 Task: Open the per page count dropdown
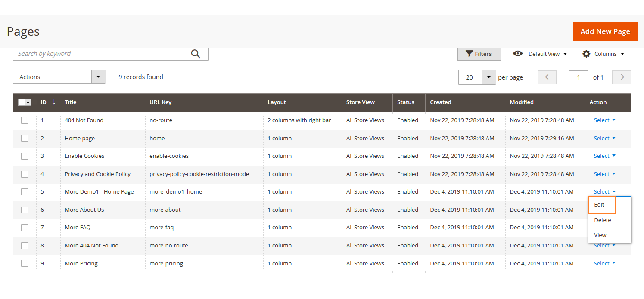coord(488,77)
